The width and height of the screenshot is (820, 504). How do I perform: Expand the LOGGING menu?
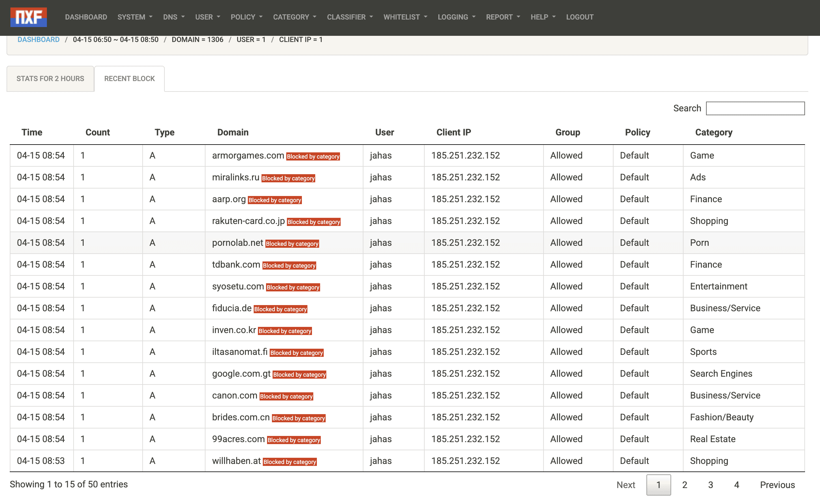(456, 17)
